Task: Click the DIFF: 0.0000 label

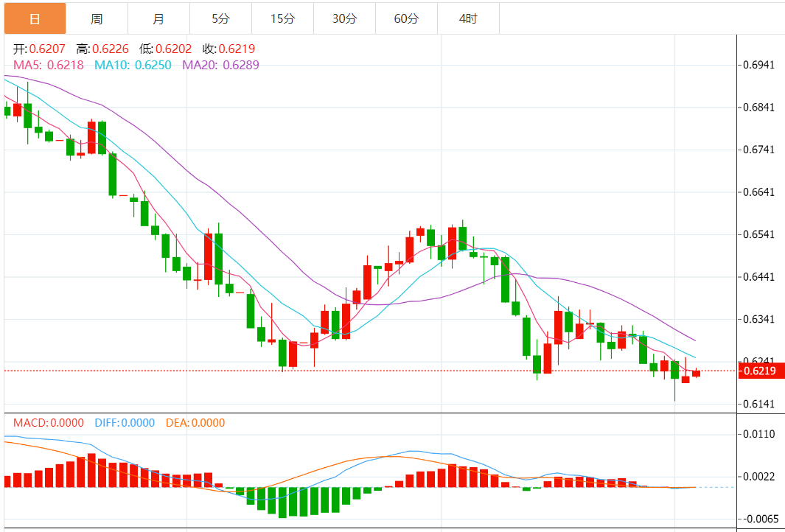Action: point(125,423)
